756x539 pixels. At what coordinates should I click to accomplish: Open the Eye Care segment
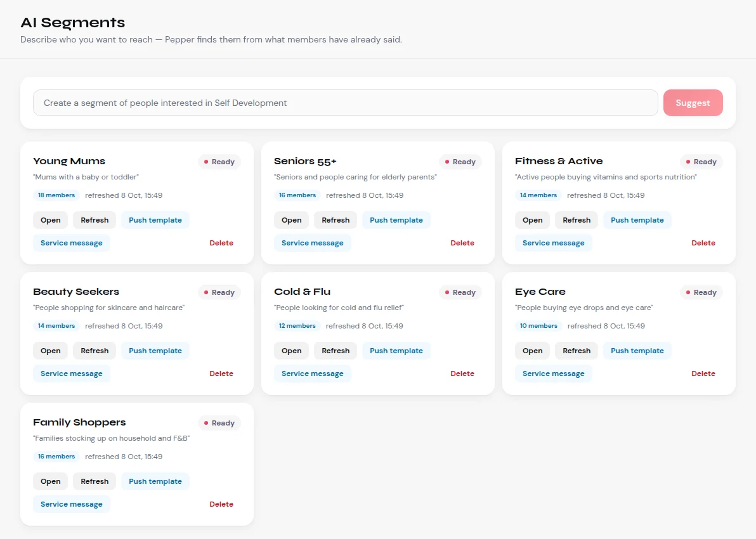pos(533,351)
